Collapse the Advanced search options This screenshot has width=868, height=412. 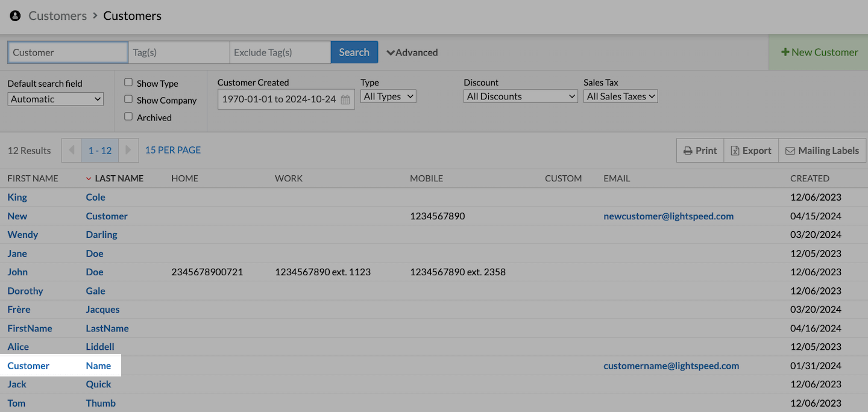(412, 52)
